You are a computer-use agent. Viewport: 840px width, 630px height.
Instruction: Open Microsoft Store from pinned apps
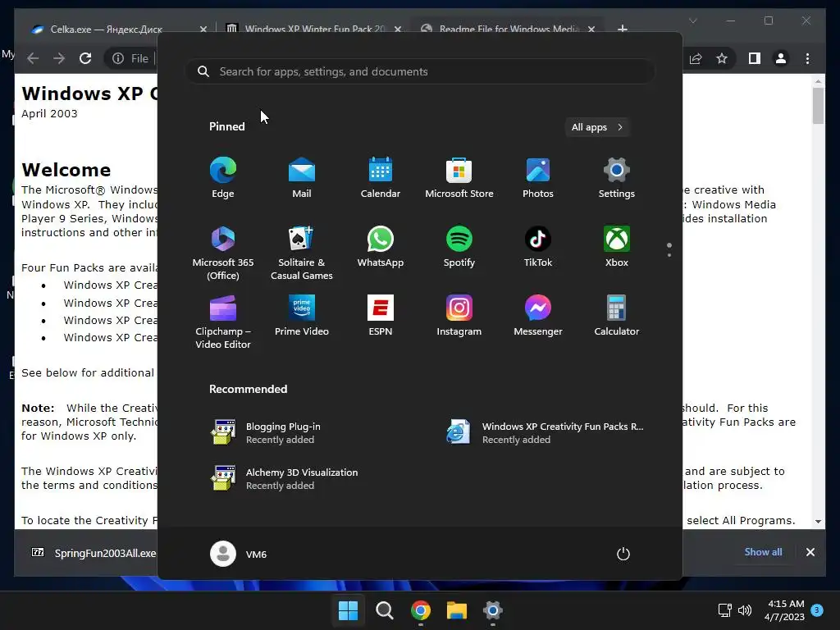click(459, 178)
